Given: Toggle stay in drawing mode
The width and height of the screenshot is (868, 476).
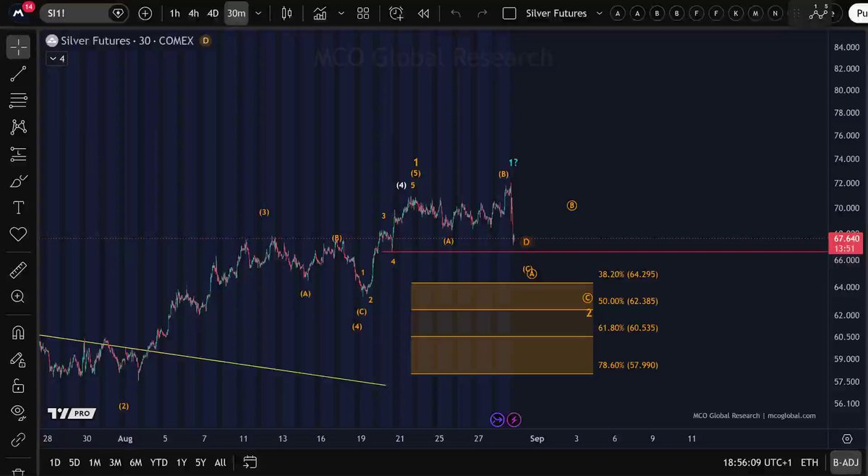Looking at the screenshot, I should (x=18, y=360).
